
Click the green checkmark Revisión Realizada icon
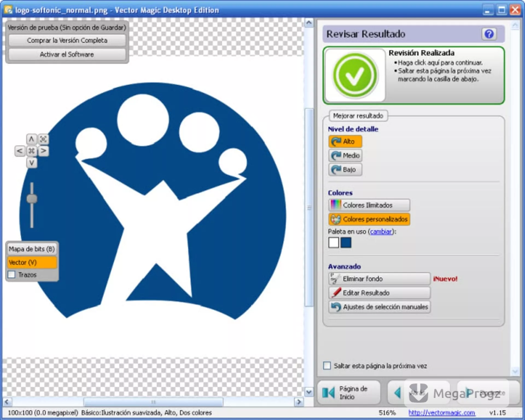pyautogui.click(x=355, y=75)
